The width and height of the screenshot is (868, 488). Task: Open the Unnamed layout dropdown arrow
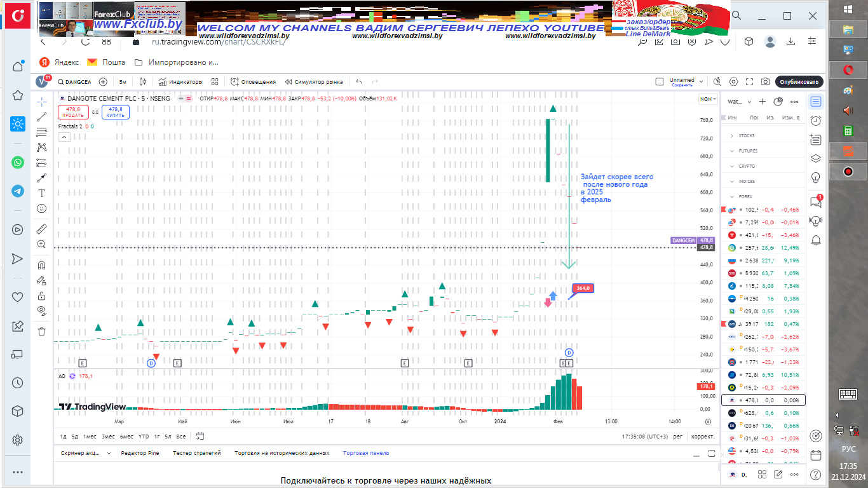701,82
